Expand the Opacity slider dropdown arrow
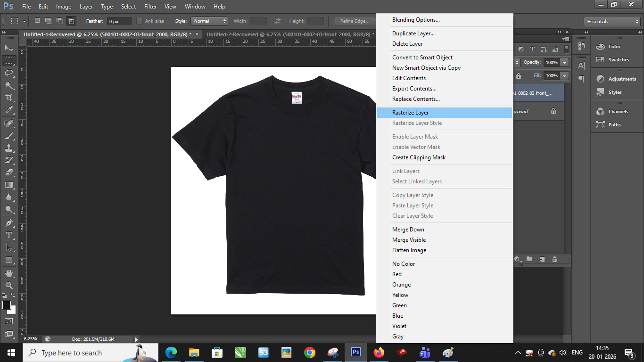 click(565, 62)
